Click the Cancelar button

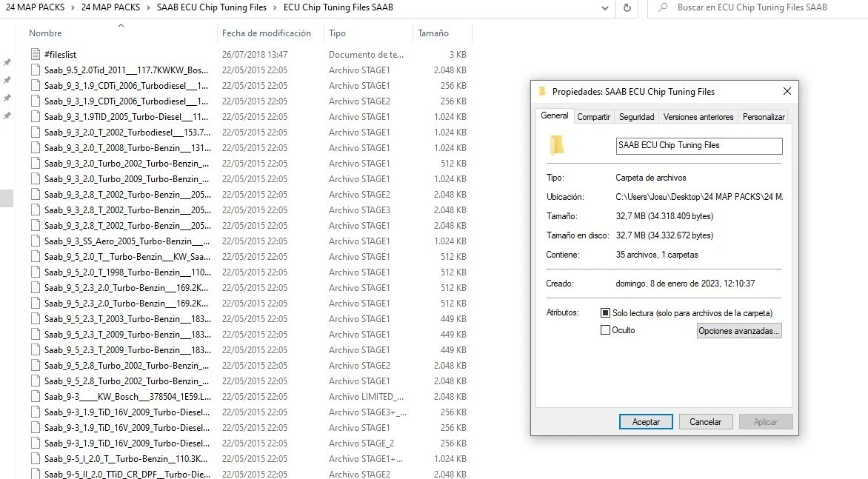pos(705,421)
